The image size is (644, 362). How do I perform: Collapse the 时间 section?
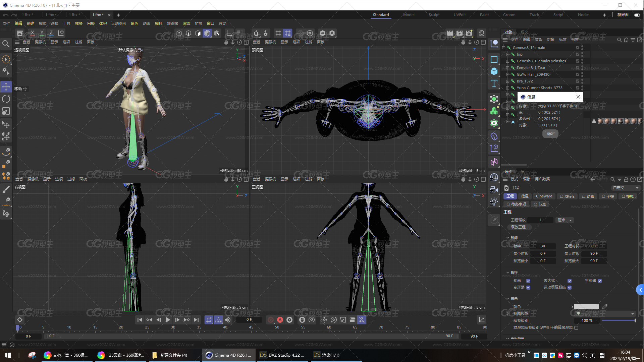click(x=507, y=238)
